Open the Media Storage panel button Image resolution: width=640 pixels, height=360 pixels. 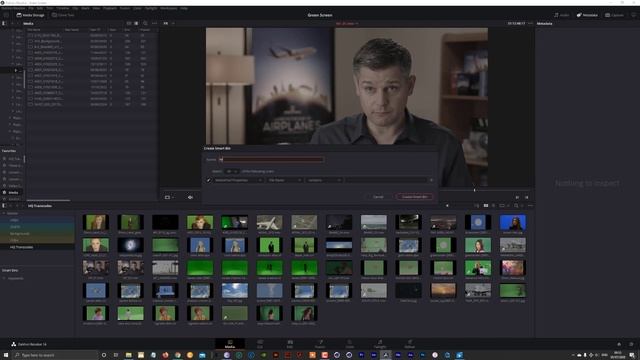30,15
